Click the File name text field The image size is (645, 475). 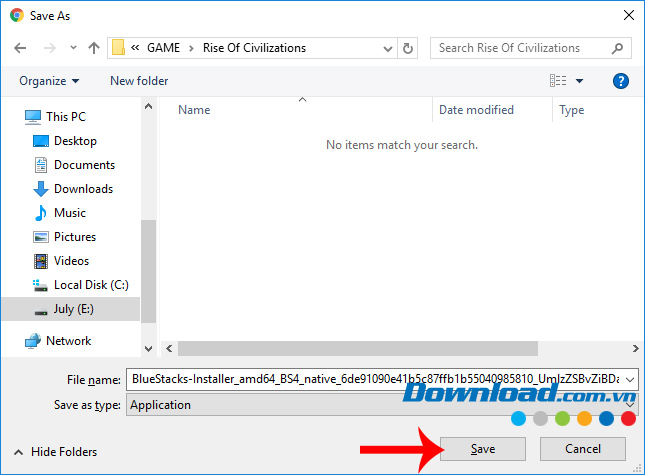pos(375,379)
